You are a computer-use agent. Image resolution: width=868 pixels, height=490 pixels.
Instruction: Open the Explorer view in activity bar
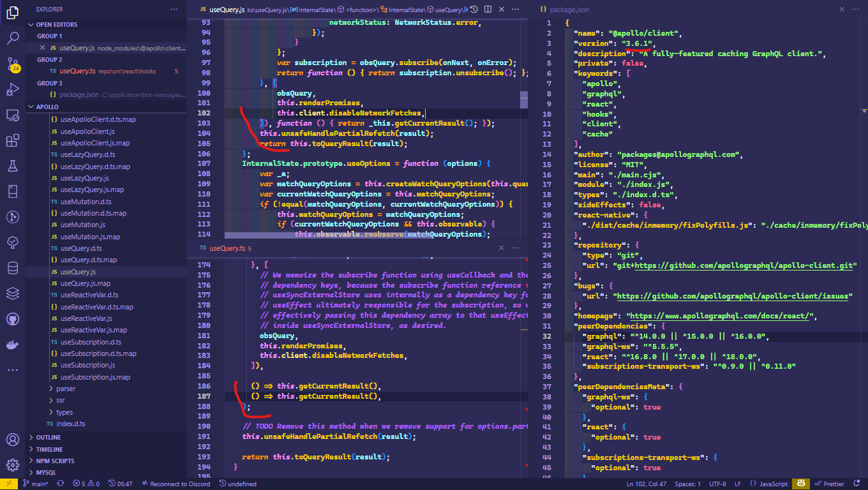pos(13,11)
